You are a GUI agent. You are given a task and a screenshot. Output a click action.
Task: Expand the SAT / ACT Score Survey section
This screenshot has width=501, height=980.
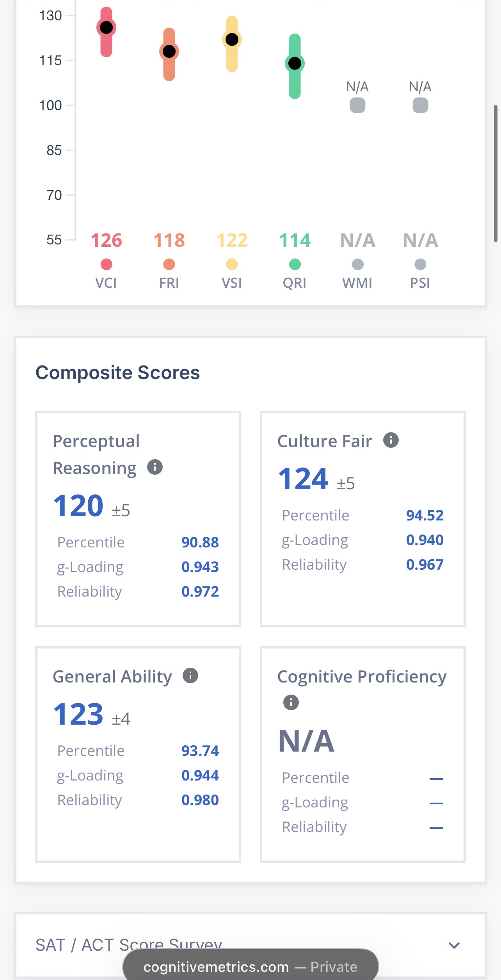[x=250, y=945]
